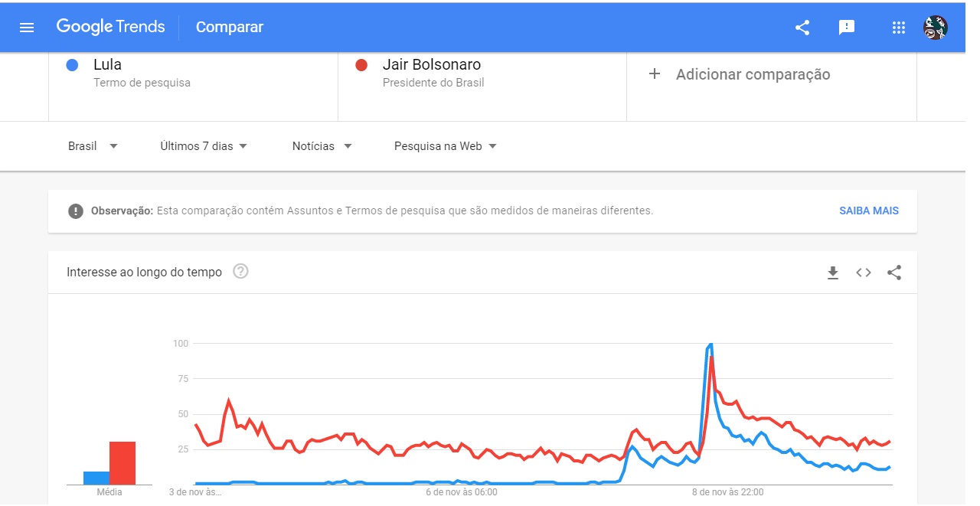Click Adicionar comparação to add a term
The image size is (980, 506).
(741, 74)
